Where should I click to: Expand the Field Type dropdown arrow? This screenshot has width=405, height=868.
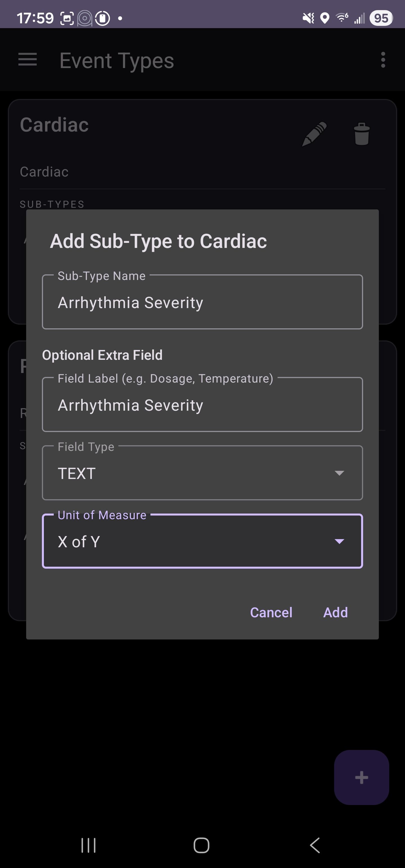click(339, 473)
